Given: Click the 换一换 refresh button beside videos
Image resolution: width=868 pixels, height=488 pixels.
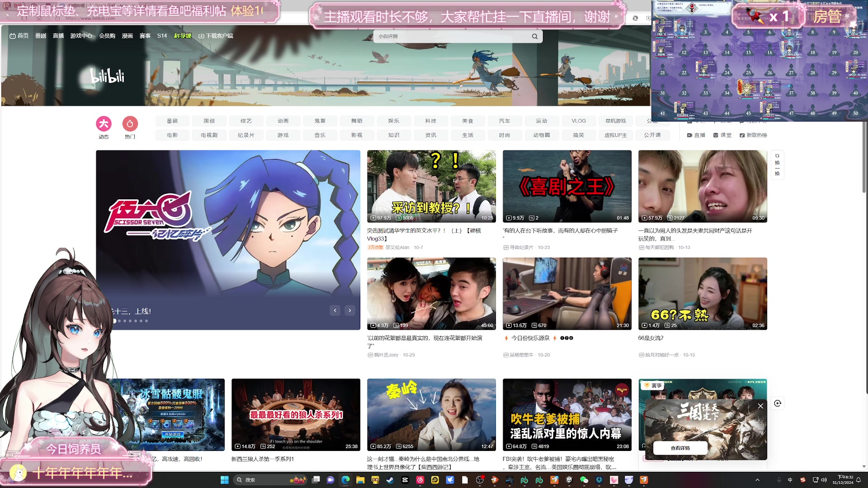Looking at the screenshot, I should point(777,165).
